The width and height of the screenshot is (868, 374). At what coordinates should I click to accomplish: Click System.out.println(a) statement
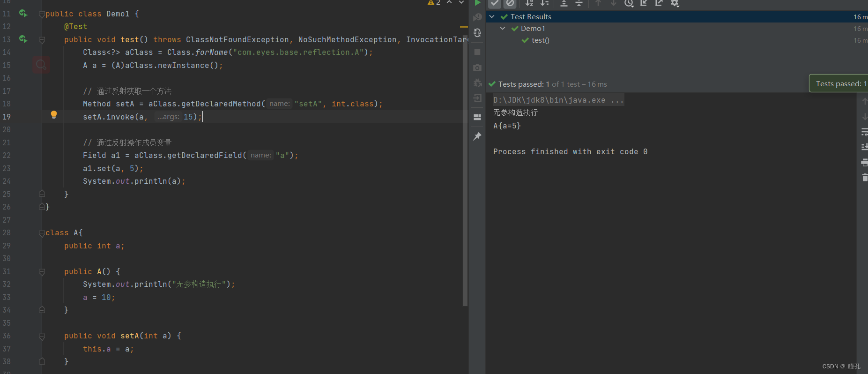pyautogui.click(x=134, y=181)
